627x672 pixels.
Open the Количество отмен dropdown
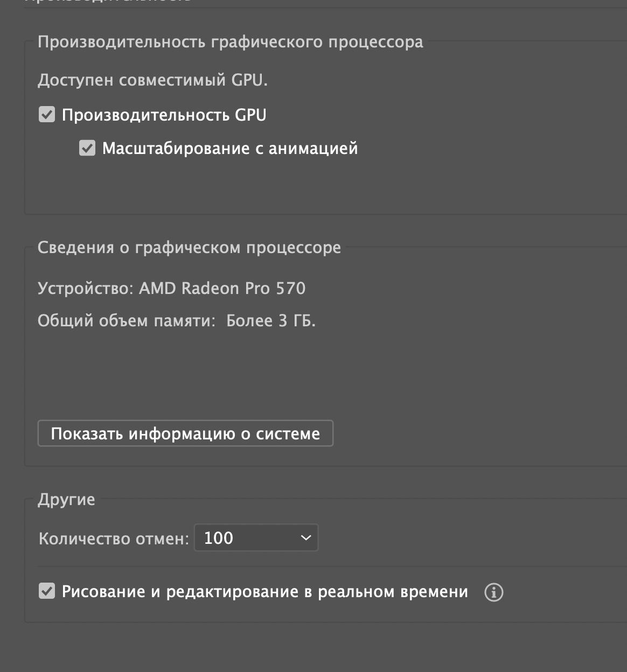256,538
